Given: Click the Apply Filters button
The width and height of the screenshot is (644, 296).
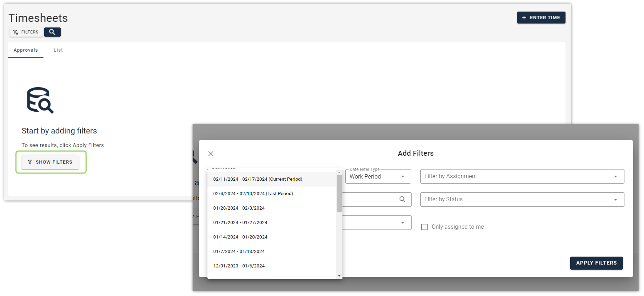Looking at the screenshot, I should point(596,263).
